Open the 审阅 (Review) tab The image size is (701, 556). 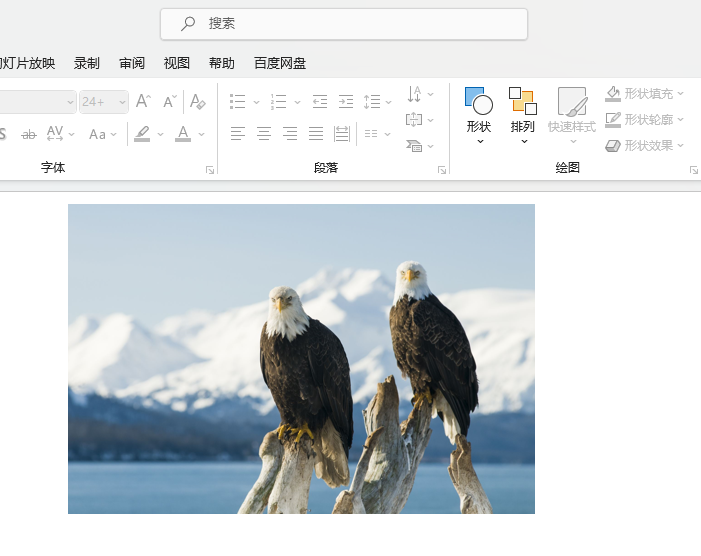132,63
